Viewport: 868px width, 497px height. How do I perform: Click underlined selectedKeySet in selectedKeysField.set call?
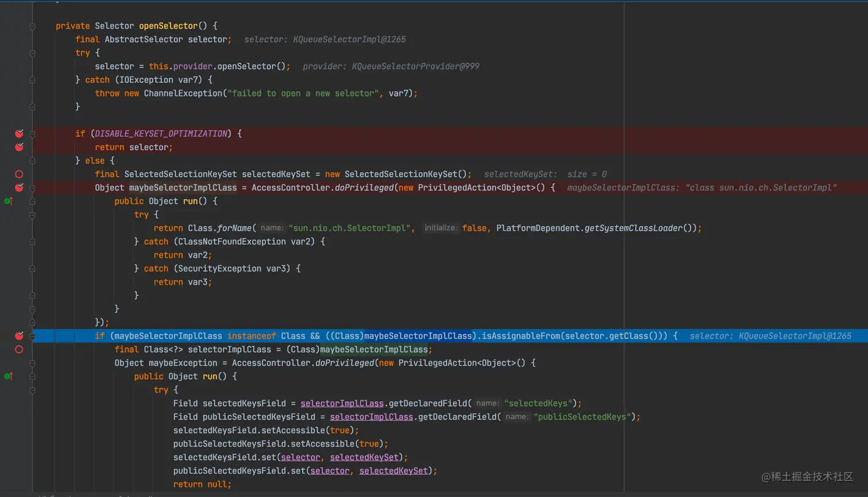[x=364, y=457]
